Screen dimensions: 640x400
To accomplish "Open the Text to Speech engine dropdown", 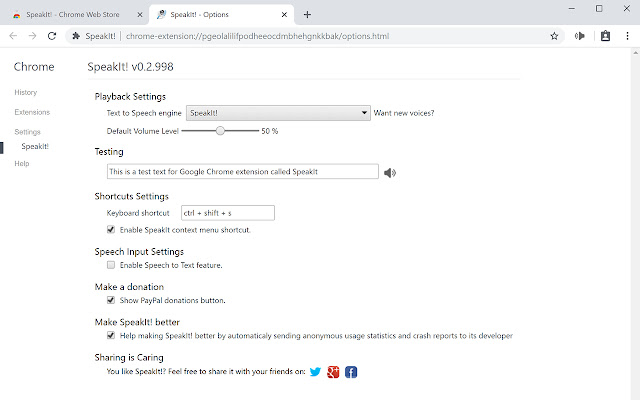I will click(x=277, y=113).
